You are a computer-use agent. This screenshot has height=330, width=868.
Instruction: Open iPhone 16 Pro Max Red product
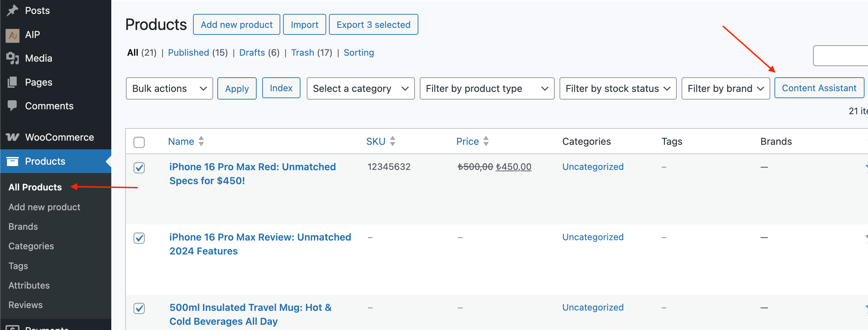click(x=252, y=174)
